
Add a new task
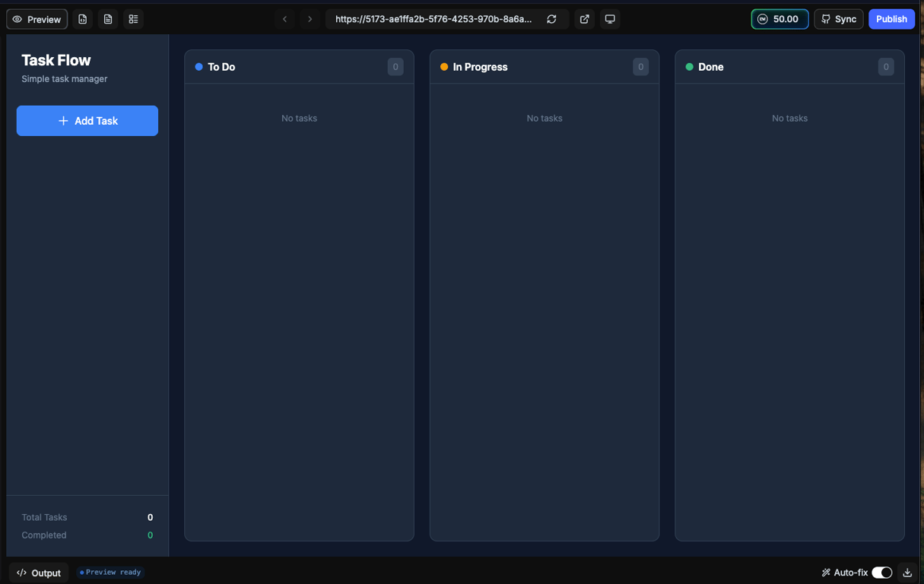tap(87, 121)
